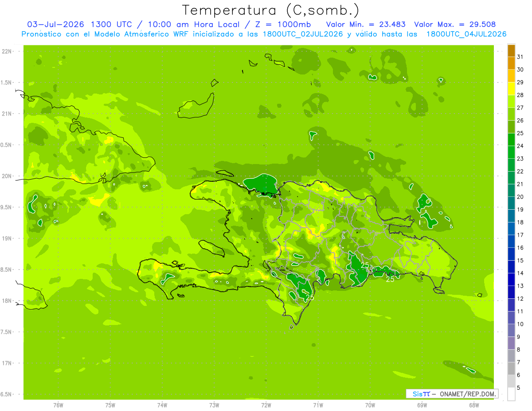The image size is (532, 411).
Task: Click the 75W longitude axis label
Action: click(x=110, y=405)
